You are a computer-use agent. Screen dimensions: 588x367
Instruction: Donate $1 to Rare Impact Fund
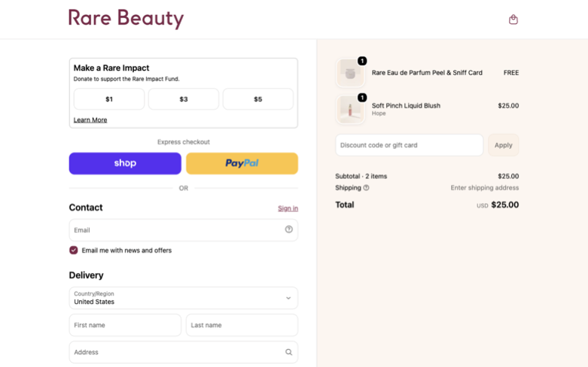coord(109,99)
